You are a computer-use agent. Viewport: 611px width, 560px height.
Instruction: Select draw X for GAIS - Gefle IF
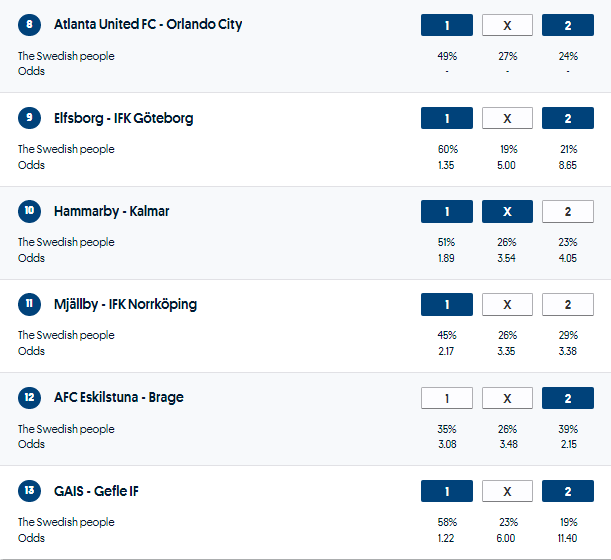pos(507,491)
